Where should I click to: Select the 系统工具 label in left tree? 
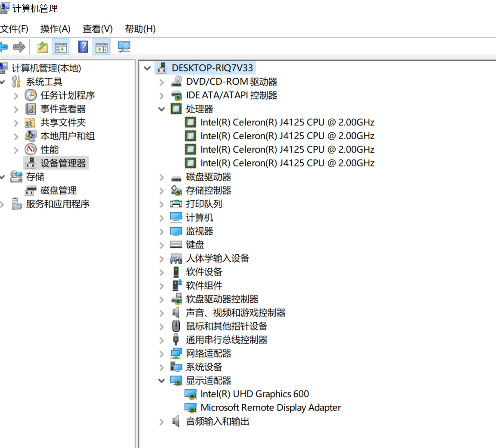coord(44,81)
